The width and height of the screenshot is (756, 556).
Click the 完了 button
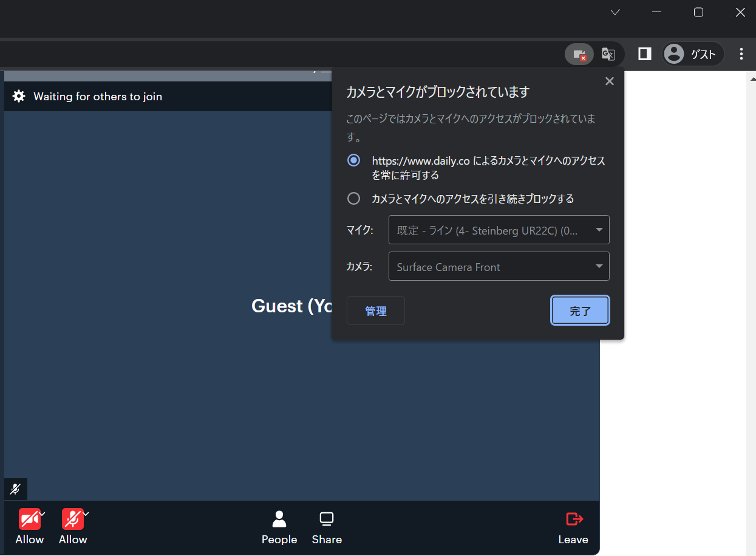pyautogui.click(x=580, y=311)
